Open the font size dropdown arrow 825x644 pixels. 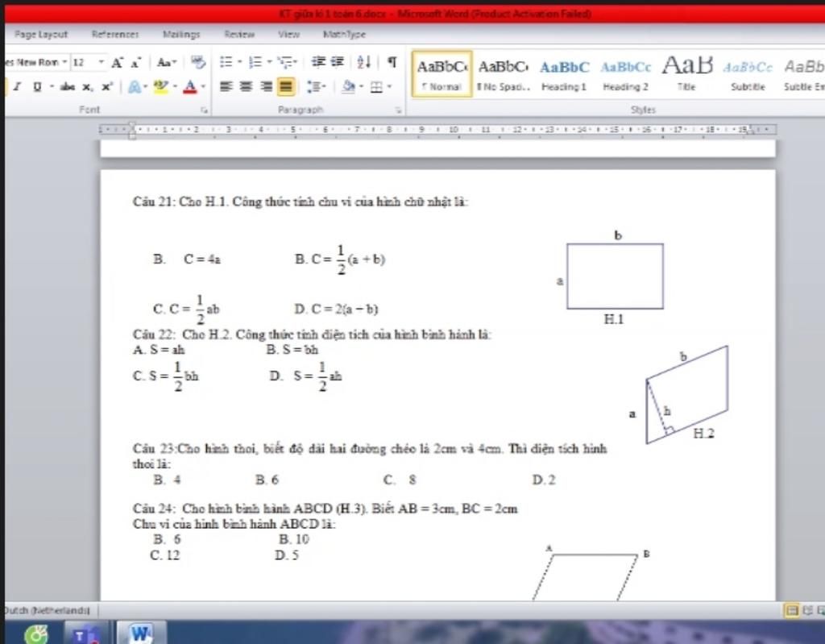click(101, 62)
